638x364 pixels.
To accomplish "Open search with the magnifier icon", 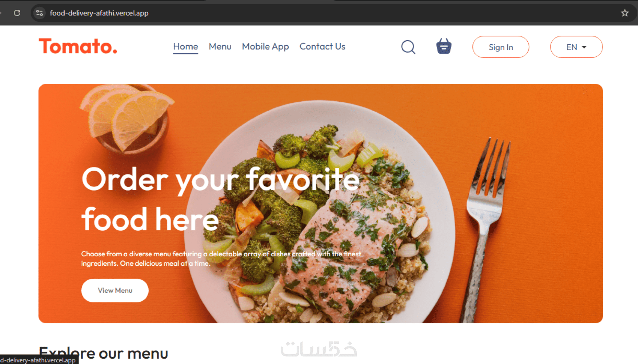I will coord(408,47).
